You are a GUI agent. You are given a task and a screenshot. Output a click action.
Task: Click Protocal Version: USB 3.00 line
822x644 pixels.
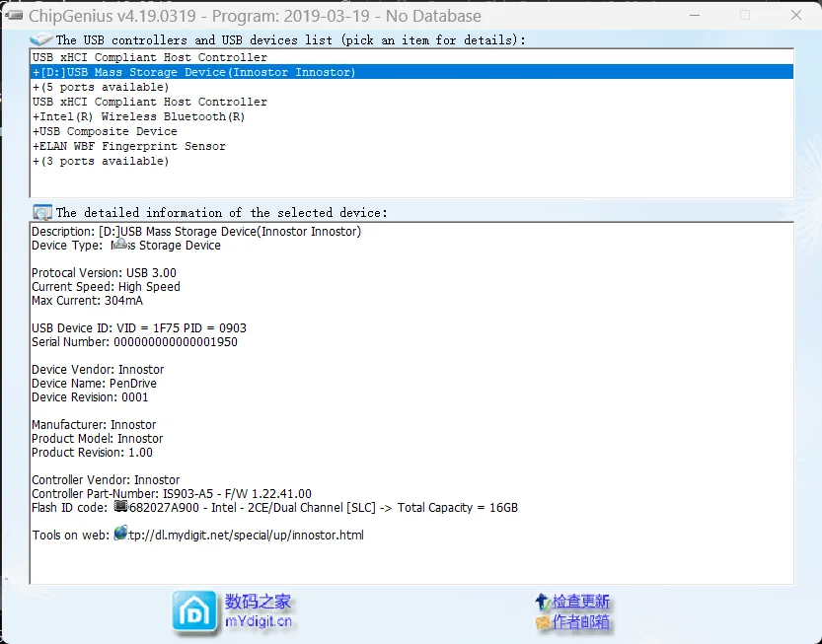(104, 272)
